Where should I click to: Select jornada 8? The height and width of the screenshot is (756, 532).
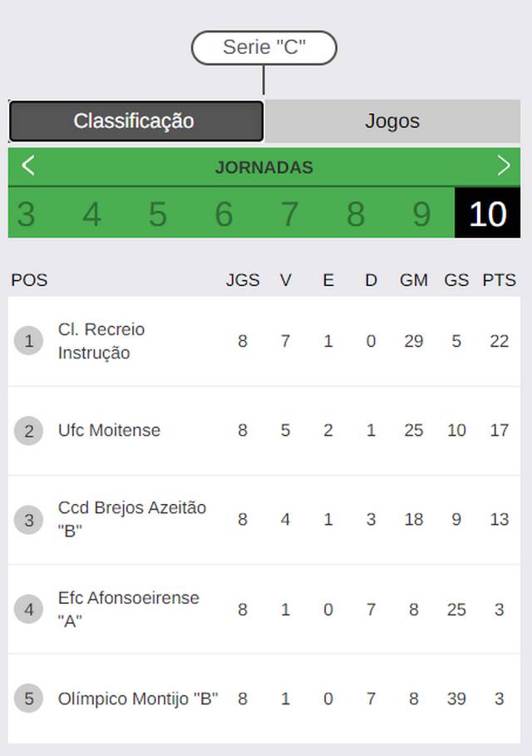[356, 213]
